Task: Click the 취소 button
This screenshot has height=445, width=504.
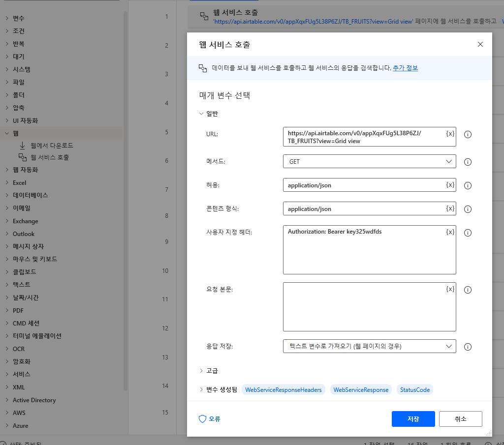Action: point(460,418)
